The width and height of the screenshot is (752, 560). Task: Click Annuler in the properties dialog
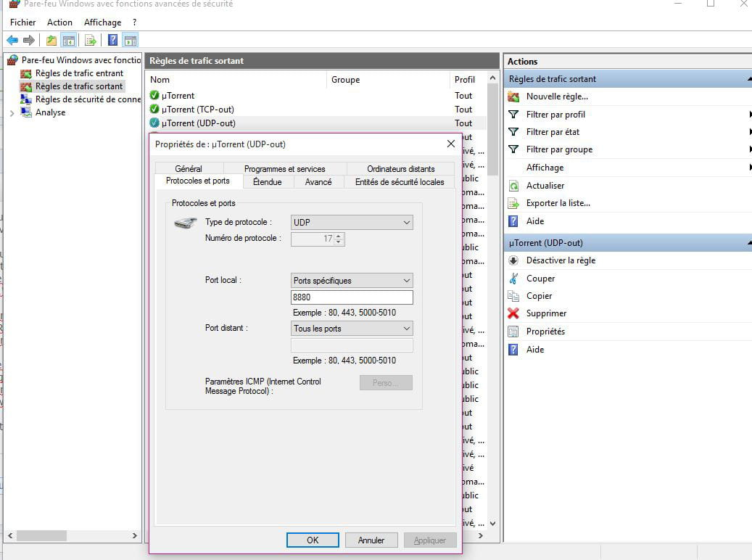(x=371, y=540)
